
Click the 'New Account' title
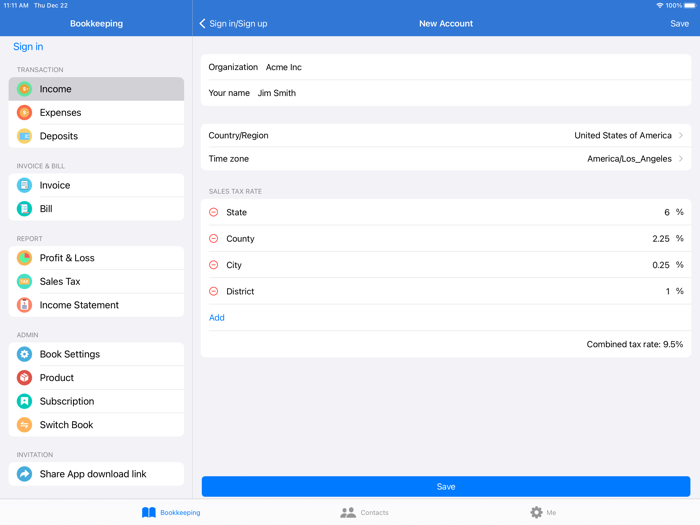(x=446, y=23)
